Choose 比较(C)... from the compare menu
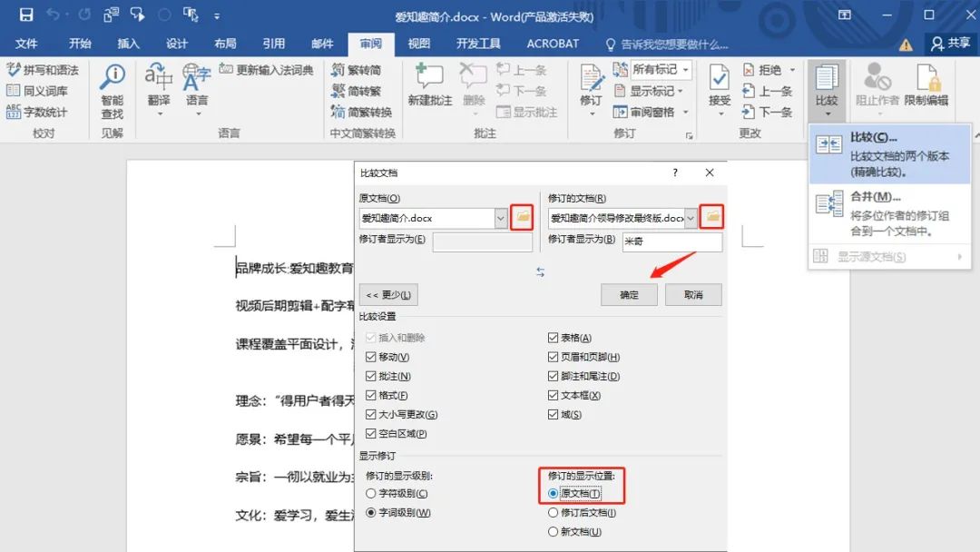The width and height of the screenshot is (980, 552). (889, 153)
